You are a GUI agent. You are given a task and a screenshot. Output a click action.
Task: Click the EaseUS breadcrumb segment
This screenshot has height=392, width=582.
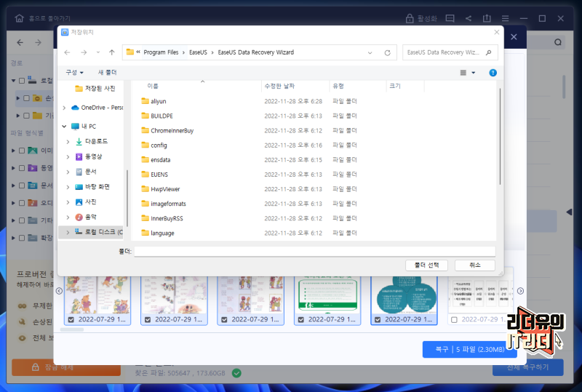(x=198, y=52)
